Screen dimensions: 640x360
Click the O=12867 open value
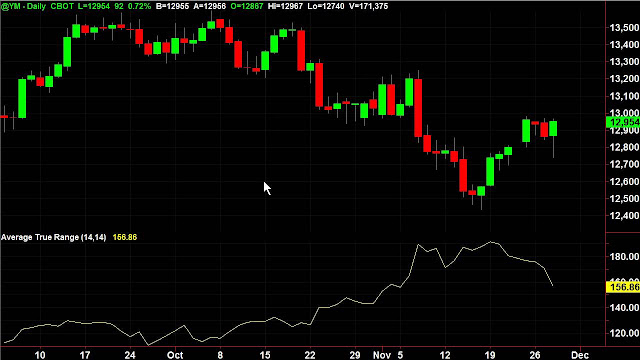[247, 7]
